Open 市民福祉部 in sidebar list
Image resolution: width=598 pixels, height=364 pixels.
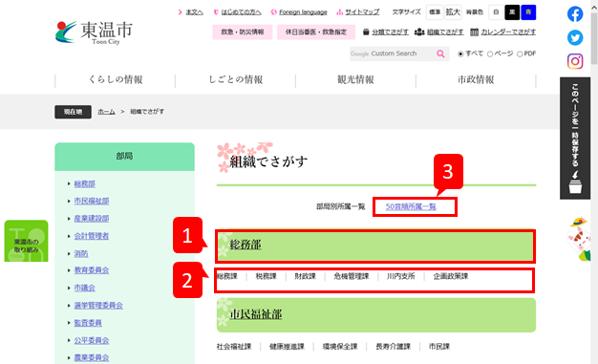(x=92, y=201)
